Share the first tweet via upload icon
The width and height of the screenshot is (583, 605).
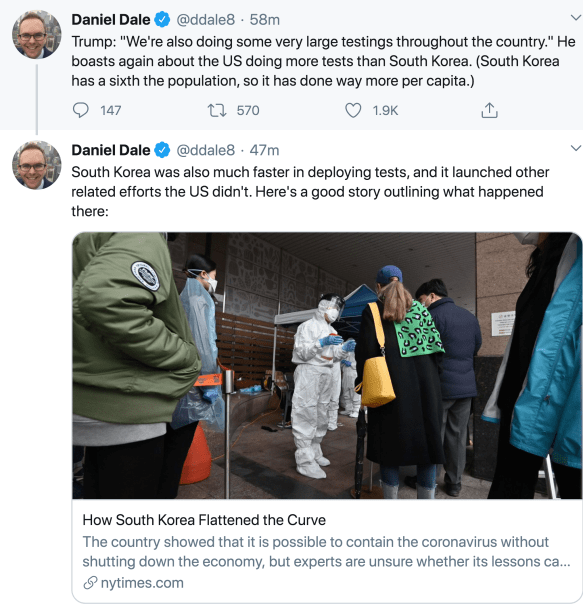point(489,110)
